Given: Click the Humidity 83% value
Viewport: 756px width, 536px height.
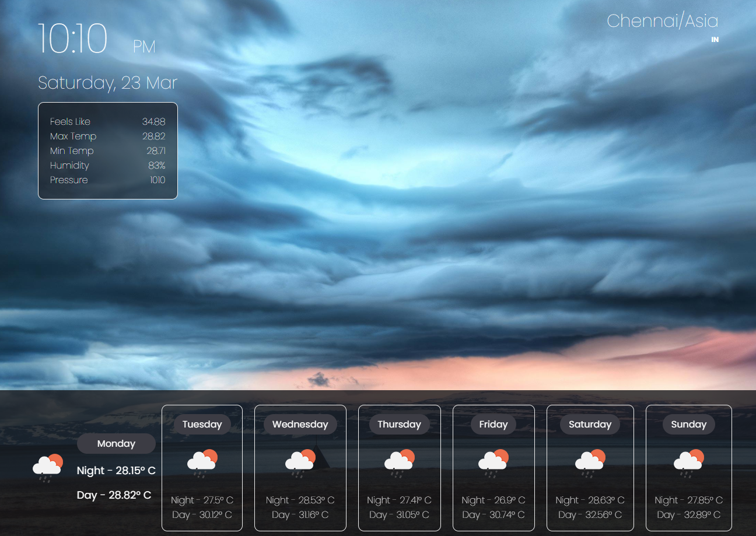Looking at the screenshot, I should point(157,165).
